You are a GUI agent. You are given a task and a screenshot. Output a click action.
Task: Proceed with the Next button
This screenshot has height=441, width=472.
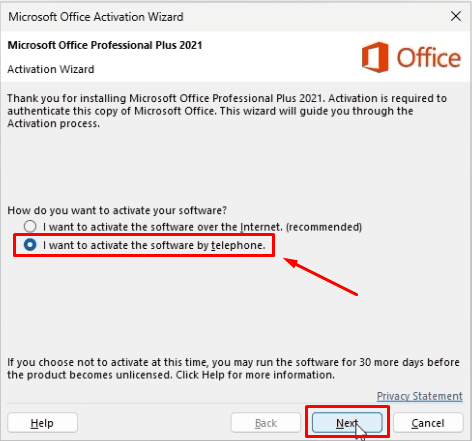coord(347,423)
